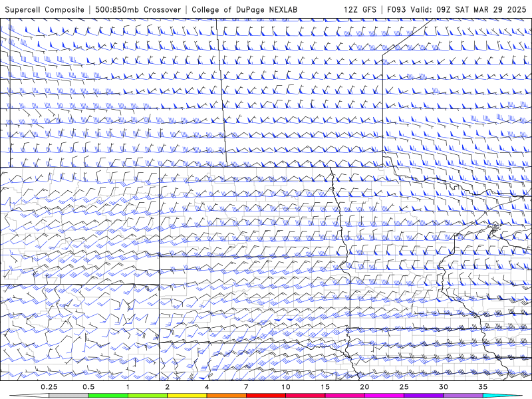Click the colorbar label "25"
532x399 pixels.
pos(404,387)
